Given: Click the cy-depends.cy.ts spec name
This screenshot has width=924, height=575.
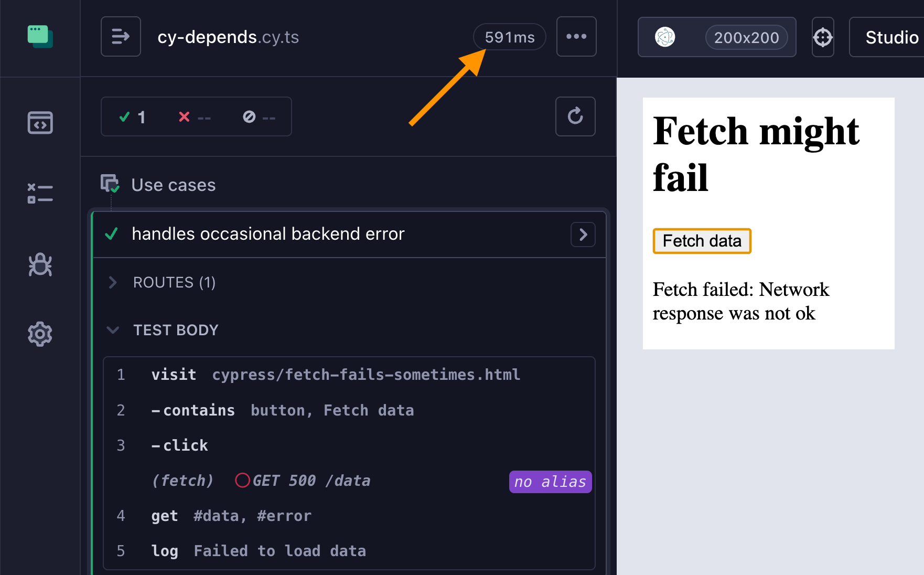Looking at the screenshot, I should coord(228,37).
